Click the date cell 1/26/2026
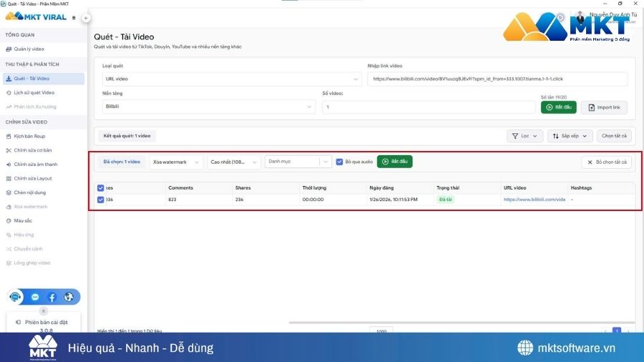This screenshot has height=362, width=644. pos(394,200)
